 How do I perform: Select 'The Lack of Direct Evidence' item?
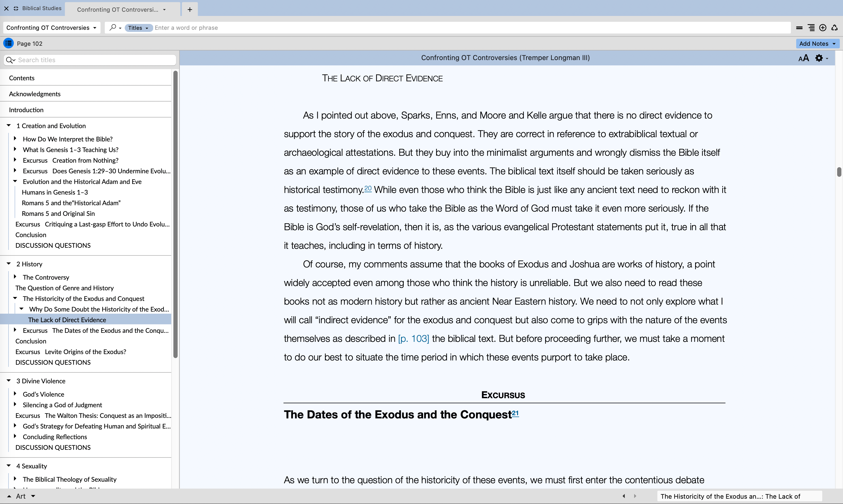click(86, 320)
